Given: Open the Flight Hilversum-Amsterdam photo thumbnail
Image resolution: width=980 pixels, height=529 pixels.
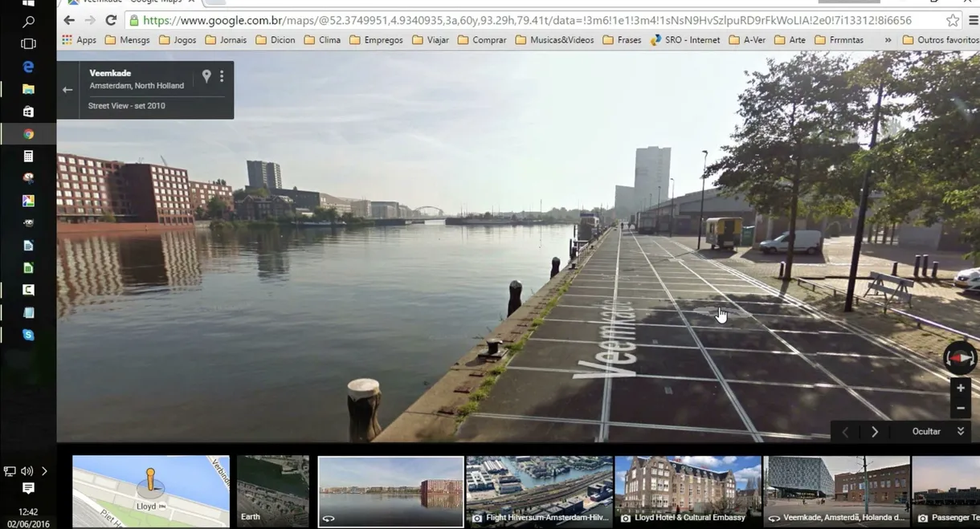Looking at the screenshot, I should [539, 491].
